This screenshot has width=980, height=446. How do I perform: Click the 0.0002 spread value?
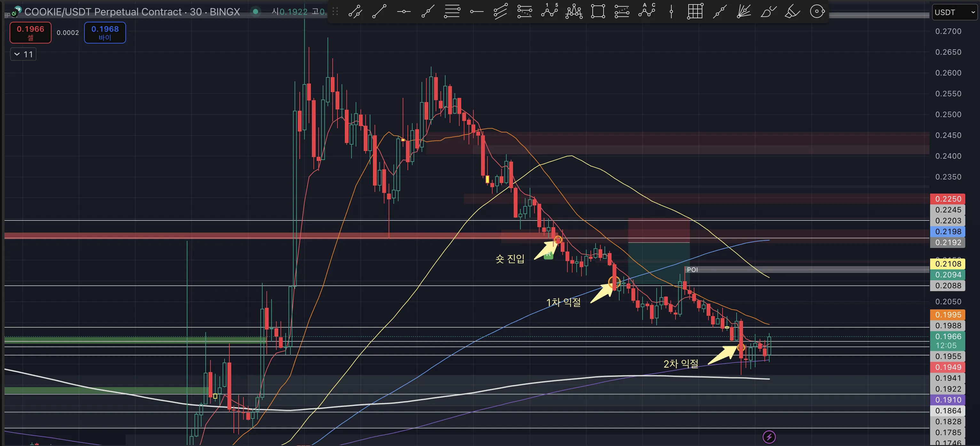coord(68,33)
